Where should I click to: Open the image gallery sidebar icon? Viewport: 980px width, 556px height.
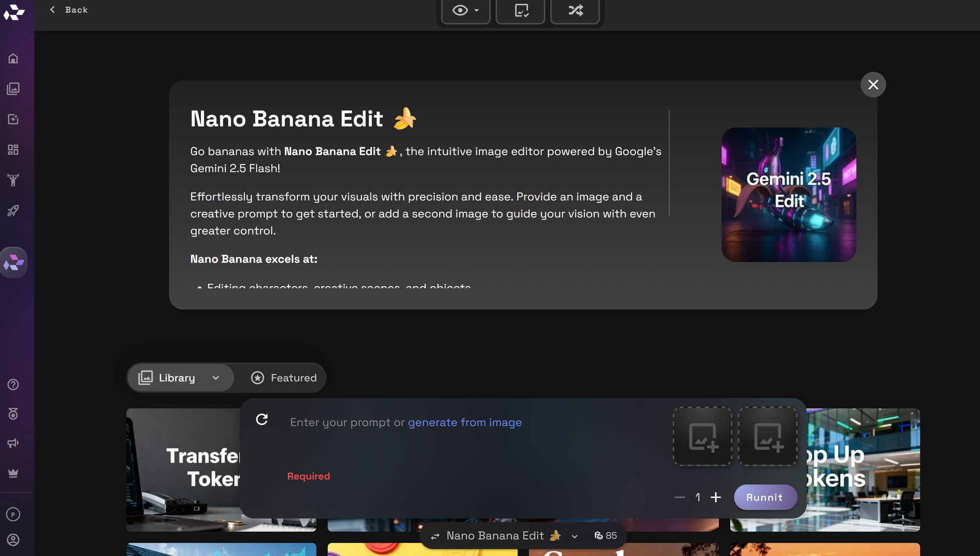coord(13,89)
